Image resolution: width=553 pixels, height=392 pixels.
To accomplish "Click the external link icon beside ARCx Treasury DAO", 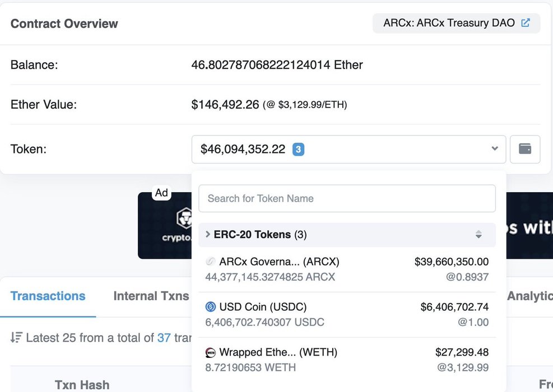I will (526, 24).
